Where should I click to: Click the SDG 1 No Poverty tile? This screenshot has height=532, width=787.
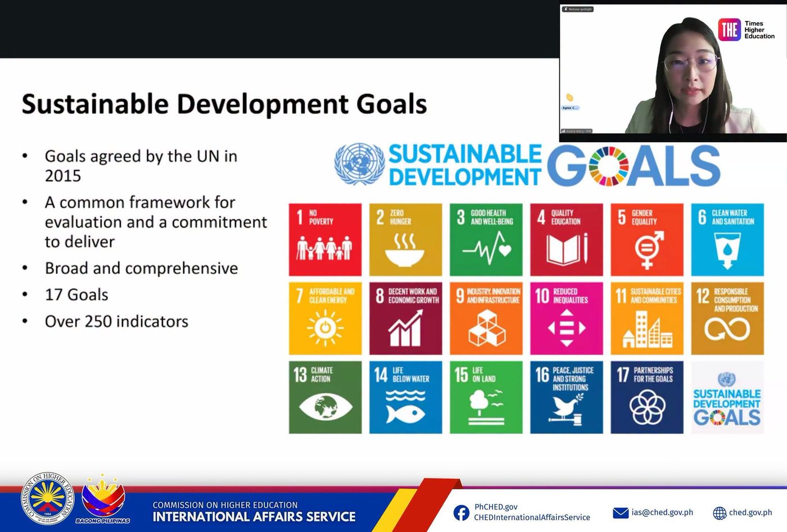(x=325, y=240)
